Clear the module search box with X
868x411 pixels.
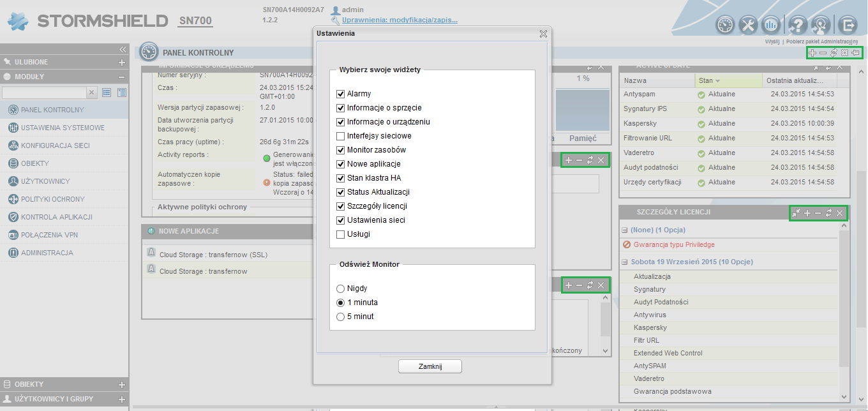click(x=92, y=93)
